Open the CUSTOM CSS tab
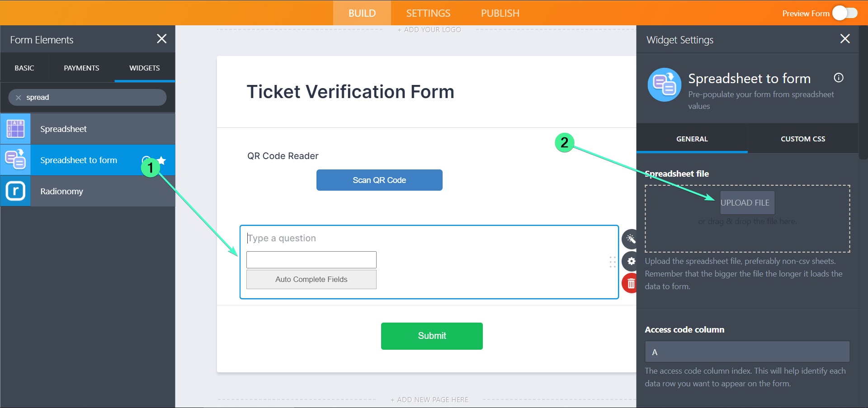The height and width of the screenshot is (408, 868). click(x=802, y=139)
